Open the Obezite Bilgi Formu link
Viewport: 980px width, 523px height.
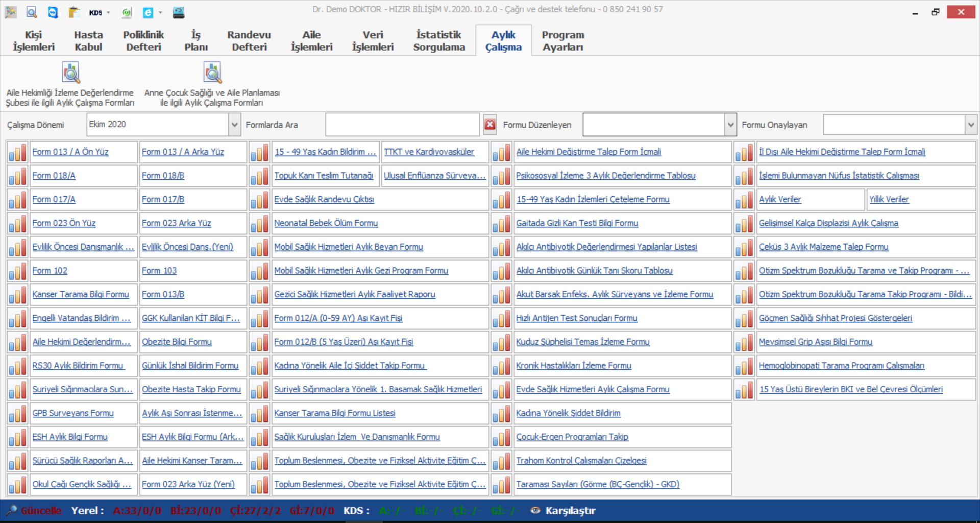click(177, 342)
